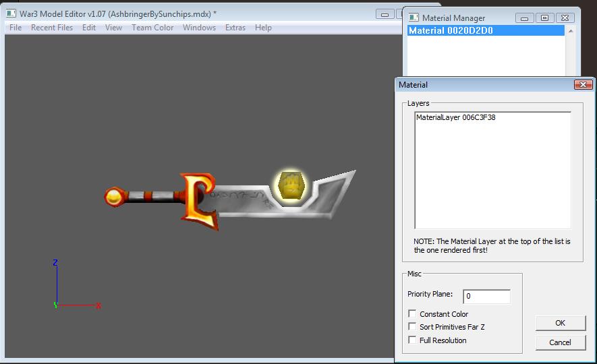The image size is (597, 364).
Task: Minimize the War3 Model Editor window
Action: tap(385, 14)
